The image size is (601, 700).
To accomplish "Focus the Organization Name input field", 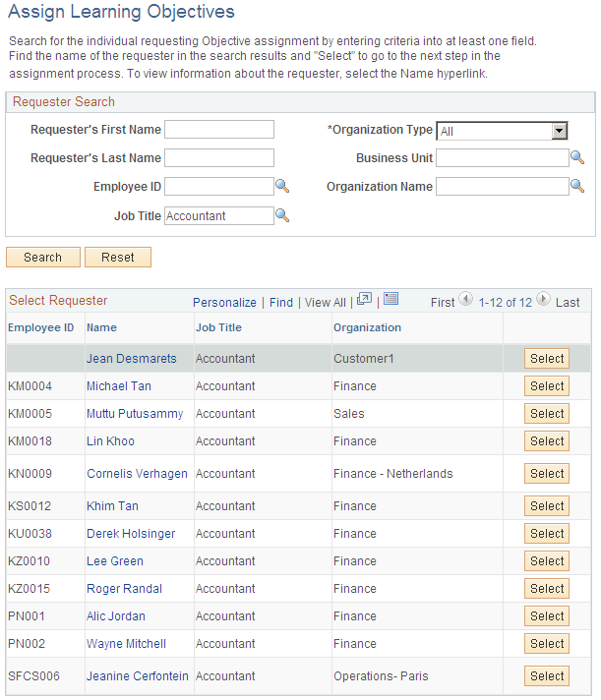I will [503, 187].
